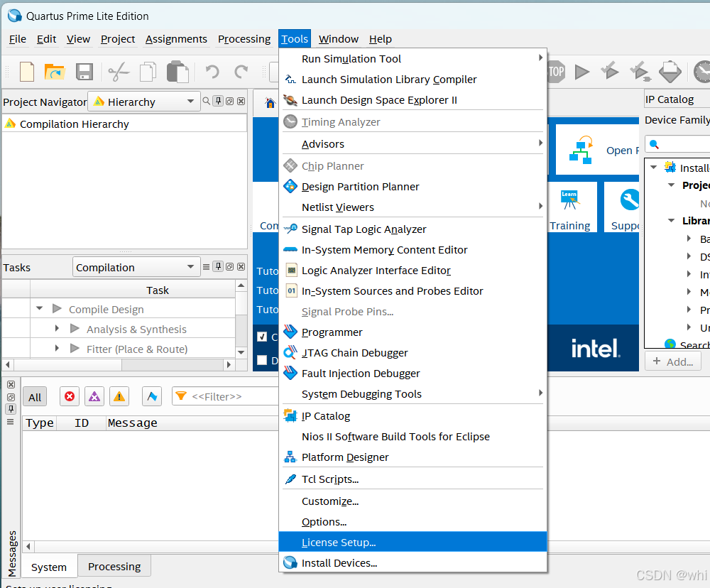Open the File menu
Image resolution: width=710 pixels, height=588 pixels.
pos(18,39)
